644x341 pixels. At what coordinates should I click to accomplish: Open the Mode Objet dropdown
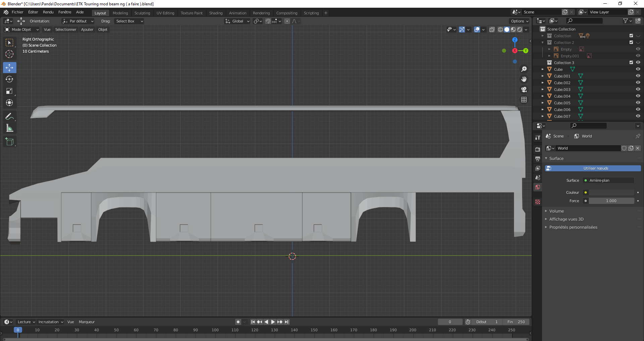click(x=21, y=30)
